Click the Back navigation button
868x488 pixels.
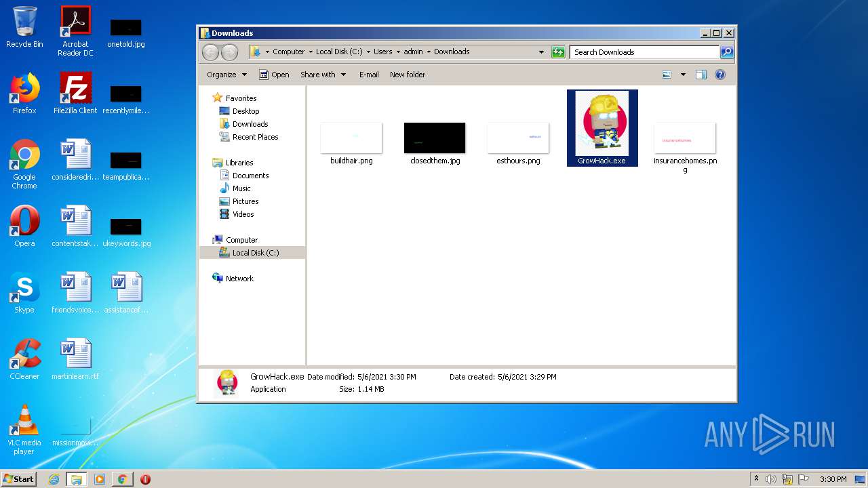(211, 52)
